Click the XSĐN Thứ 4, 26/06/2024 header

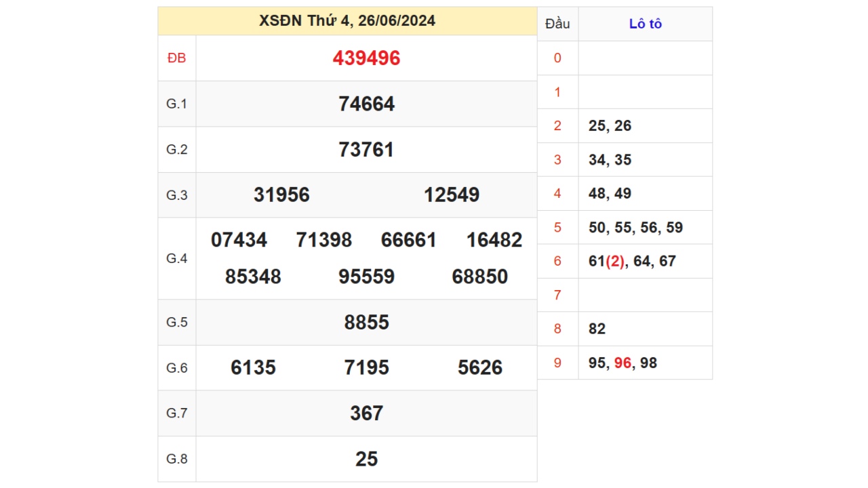tap(347, 21)
